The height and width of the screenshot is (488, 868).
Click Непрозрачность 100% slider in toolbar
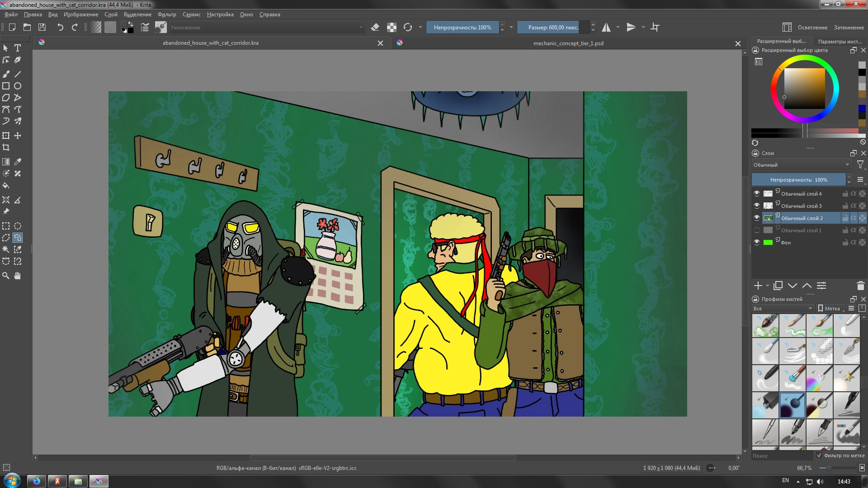(x=462, y=28)
